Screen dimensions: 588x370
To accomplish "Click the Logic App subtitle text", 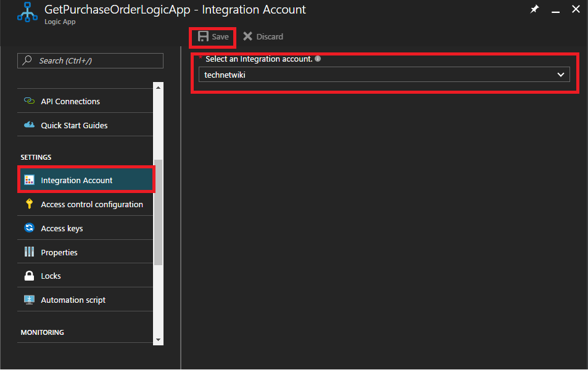I will (60, 22).
